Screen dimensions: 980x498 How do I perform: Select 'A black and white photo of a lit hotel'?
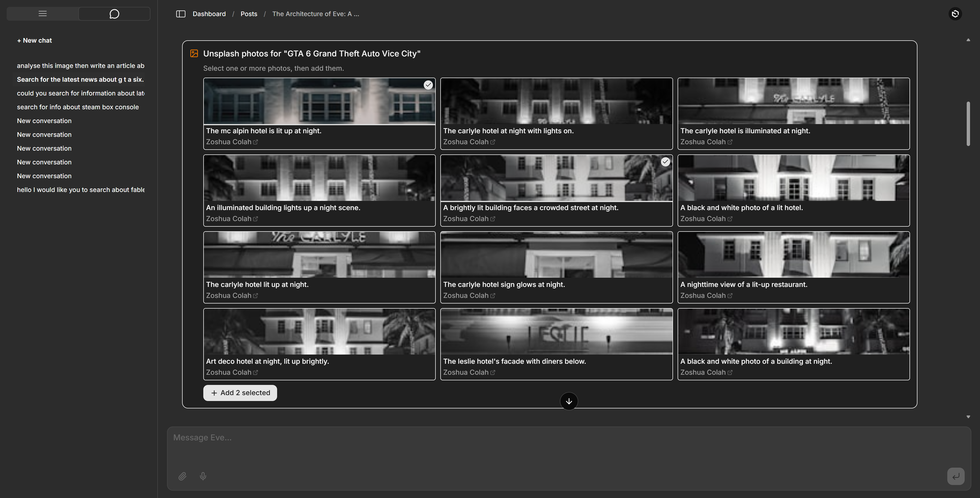(x=794, y=190)
